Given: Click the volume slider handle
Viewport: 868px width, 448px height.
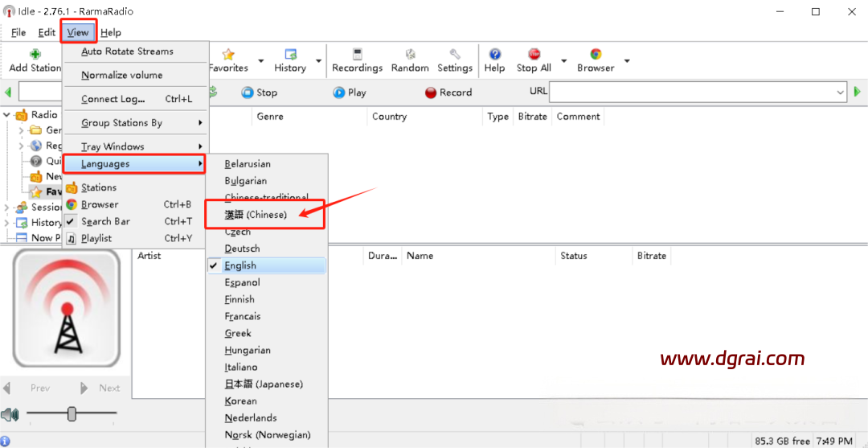Looking at the screenshot, I should click(72, 414).
